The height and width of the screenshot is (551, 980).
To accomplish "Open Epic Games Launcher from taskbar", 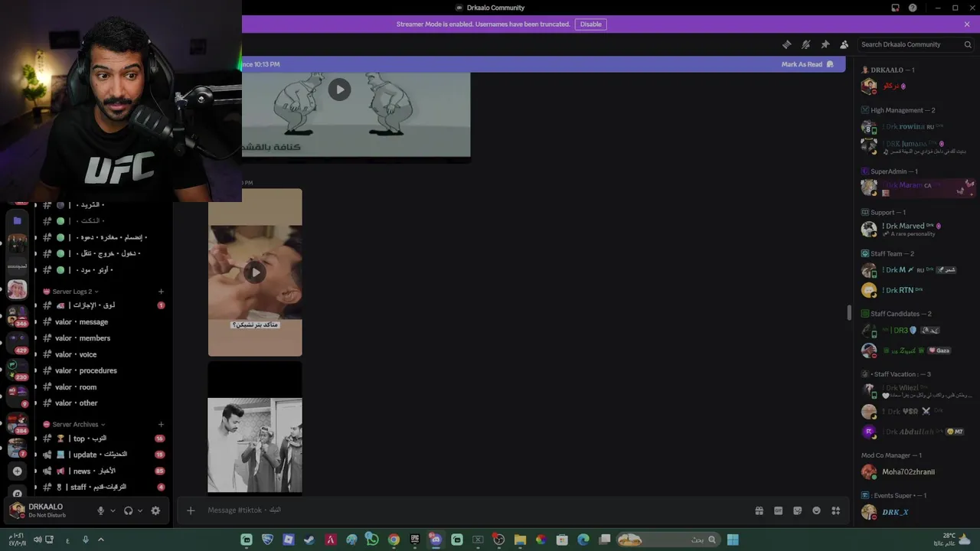I will pyautogui.click(x=415, y=540).
